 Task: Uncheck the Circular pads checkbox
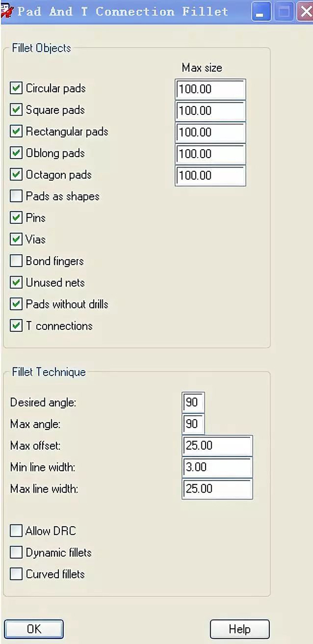click(16, 88)
